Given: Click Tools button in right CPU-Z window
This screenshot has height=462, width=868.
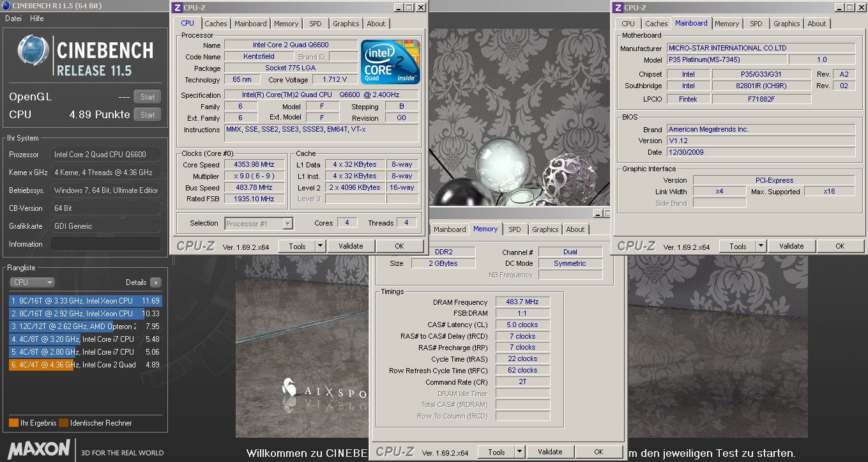Looking at the screenshot, I should pyautogui.click(x=738, y=246).
